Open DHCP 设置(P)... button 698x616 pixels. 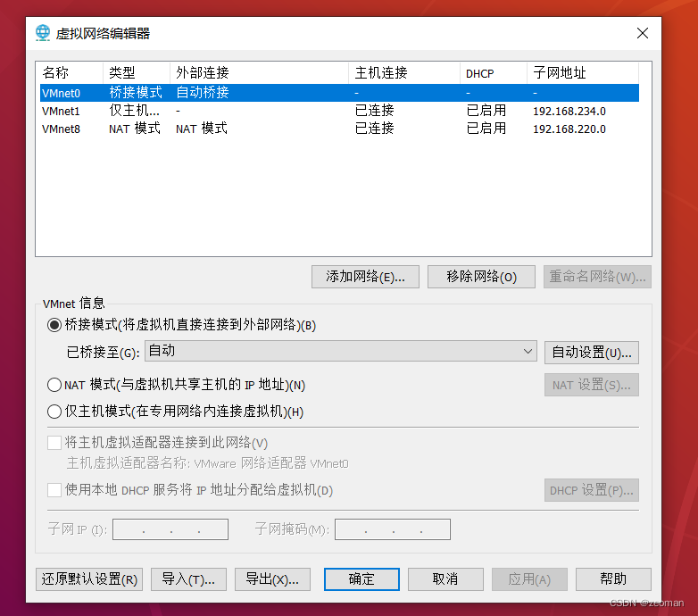coord(592,490)
